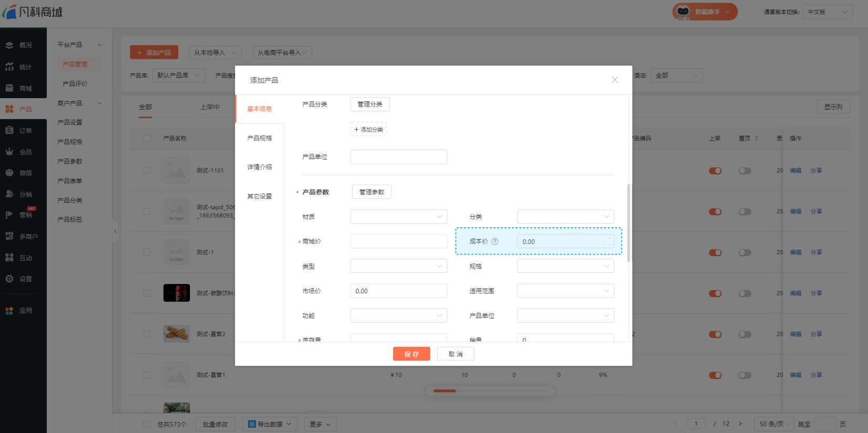Open the 智能助手 robot assistant

click(x=705, y=12)
